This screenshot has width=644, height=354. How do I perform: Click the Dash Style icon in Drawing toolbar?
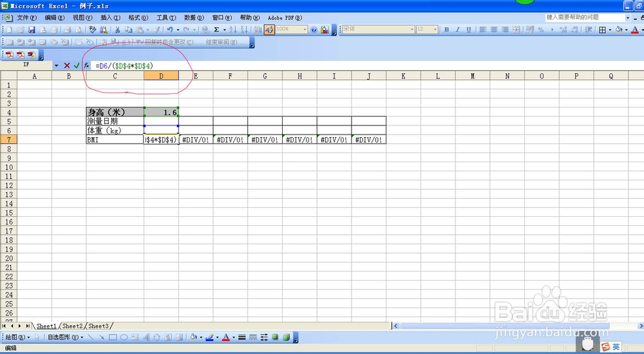coord(253,337)
